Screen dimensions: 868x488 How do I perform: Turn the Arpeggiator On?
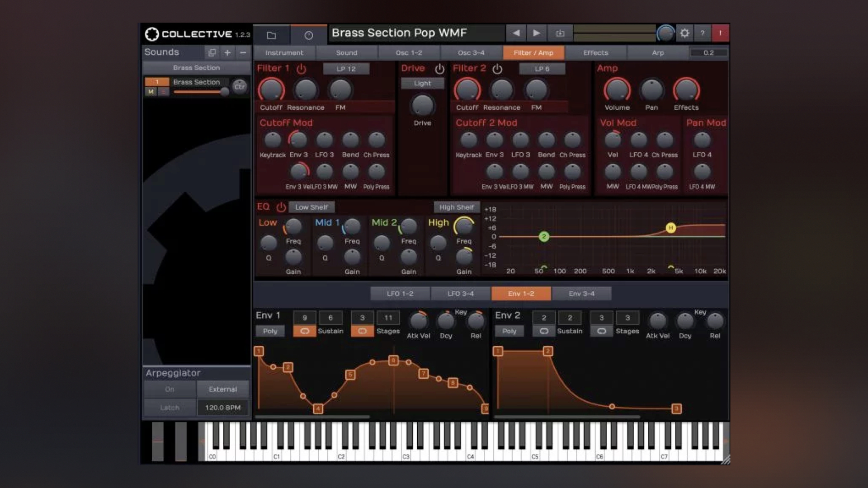click(170, 389)
